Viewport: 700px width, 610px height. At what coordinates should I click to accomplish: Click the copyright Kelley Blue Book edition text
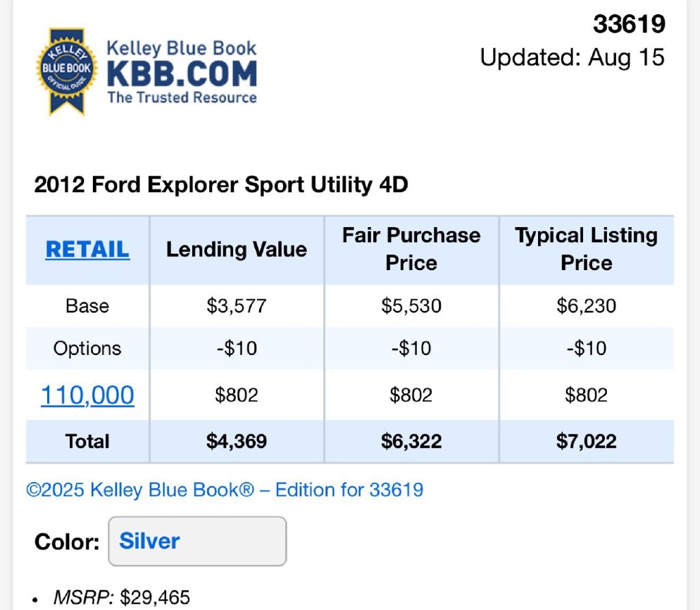coord(225,490)
